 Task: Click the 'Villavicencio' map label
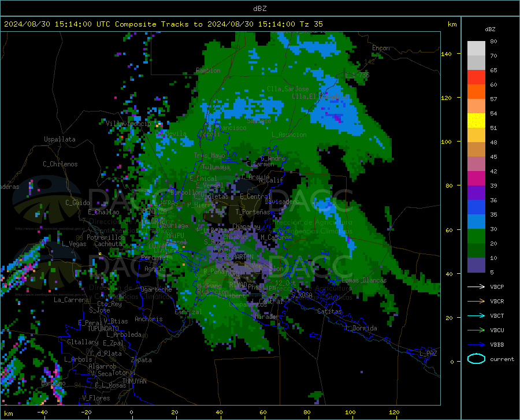pyautogui.click(x=128, y=124)
